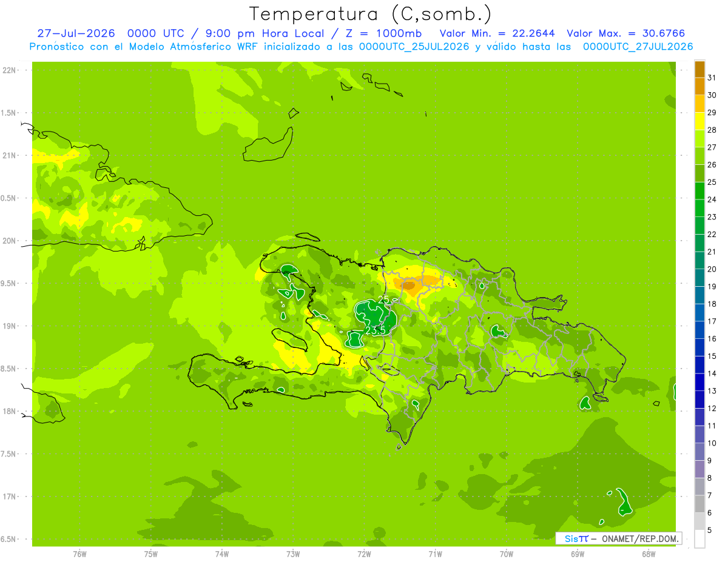728x562 pixels.
Task: Click the "17N" latitude axis label
Action: pyautogui.click(x=9, y=497)
